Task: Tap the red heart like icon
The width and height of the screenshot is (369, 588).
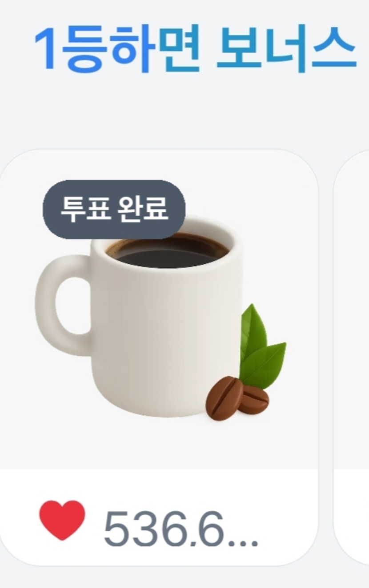Action: (x=62, y=520)
